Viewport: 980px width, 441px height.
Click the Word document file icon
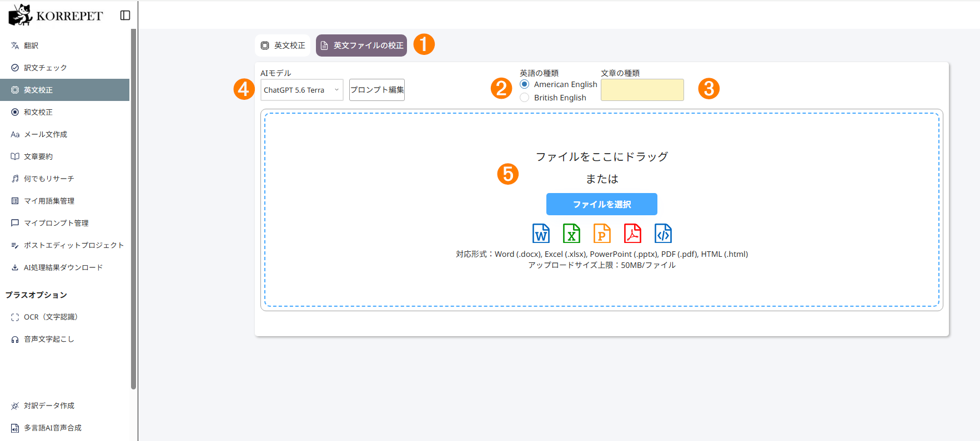tap(541, 234)
